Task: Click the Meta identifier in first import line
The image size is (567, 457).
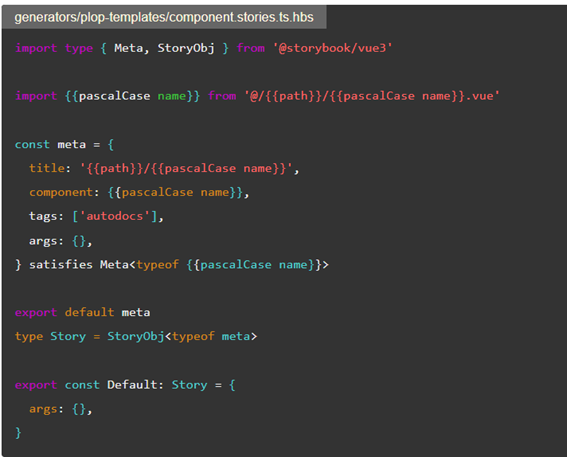Action: pyautogui.click(x=128, y=48)
